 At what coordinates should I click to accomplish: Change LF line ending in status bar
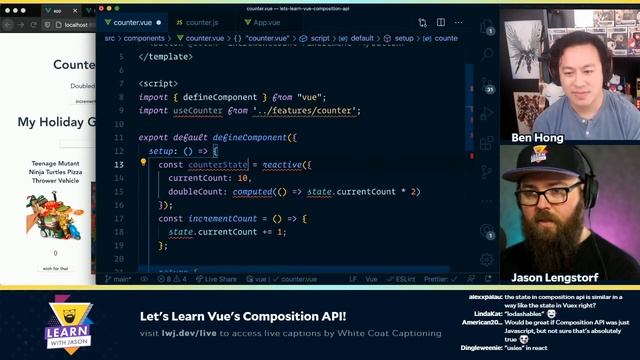click(x=353, y=279)
